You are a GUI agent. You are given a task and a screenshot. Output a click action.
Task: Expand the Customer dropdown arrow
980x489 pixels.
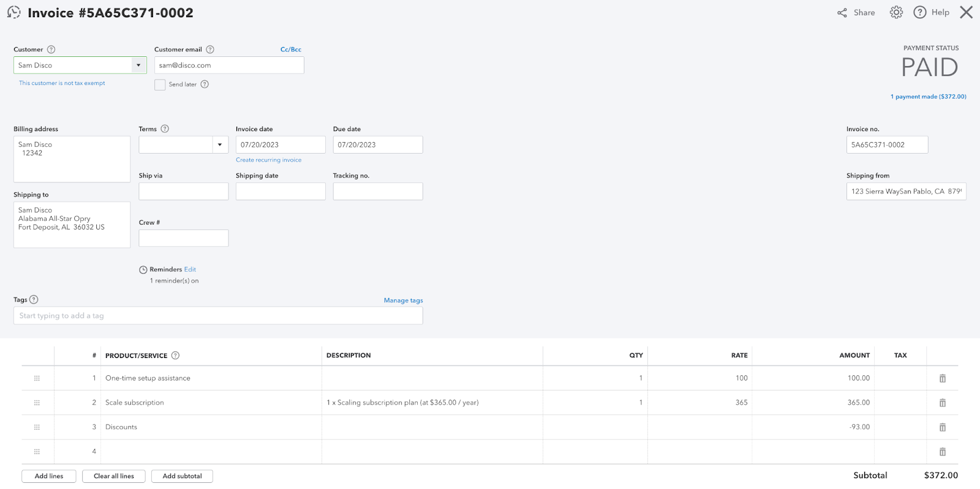click(138, 65)
